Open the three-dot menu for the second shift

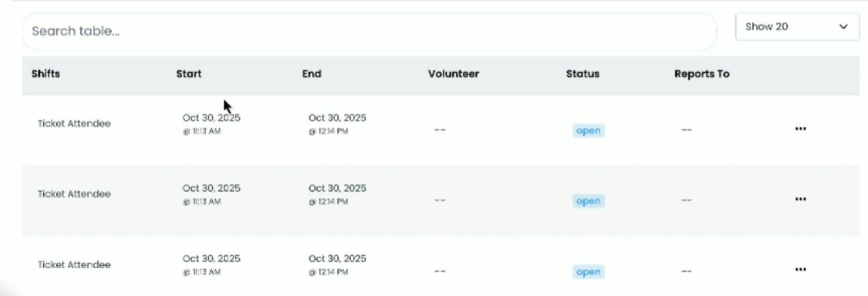click(x=800, y=199)
